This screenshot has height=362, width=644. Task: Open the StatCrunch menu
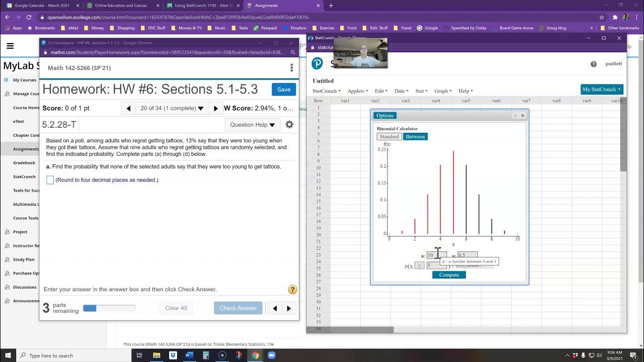coord(327,91)
